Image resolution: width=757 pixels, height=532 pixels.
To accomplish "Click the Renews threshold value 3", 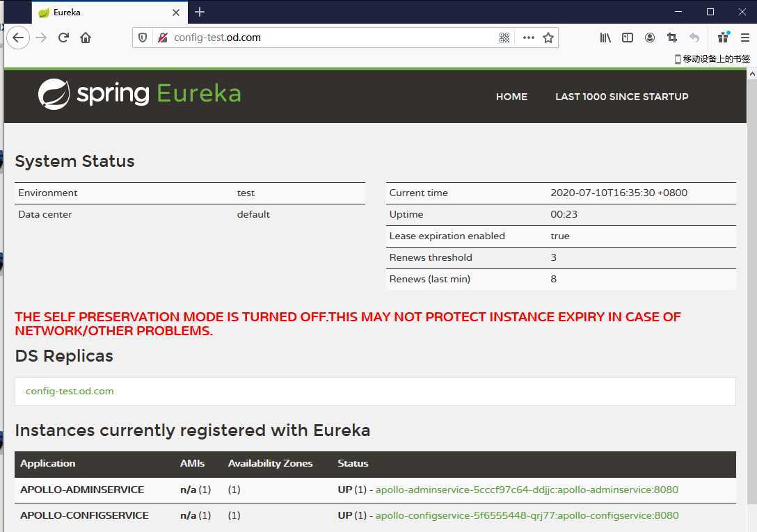I will [x=554, y=257].
